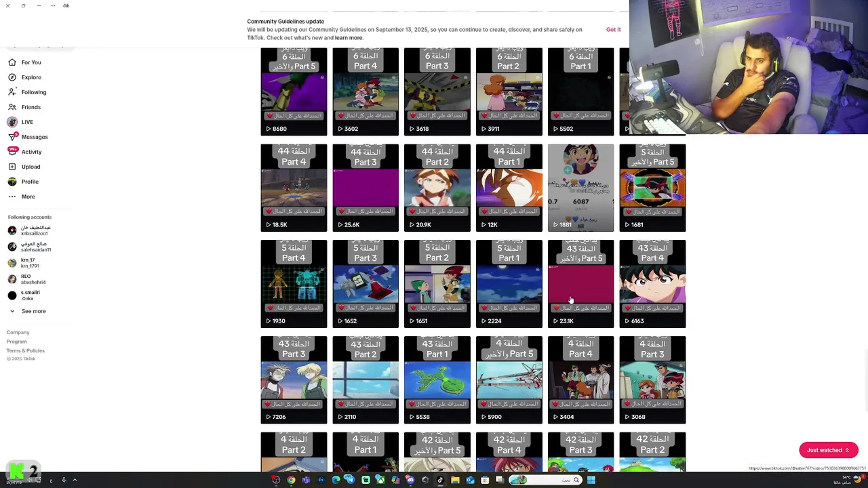Open the video with 8680 views
The height and width of the screenshot is (488, 868).
click(294, 91)
